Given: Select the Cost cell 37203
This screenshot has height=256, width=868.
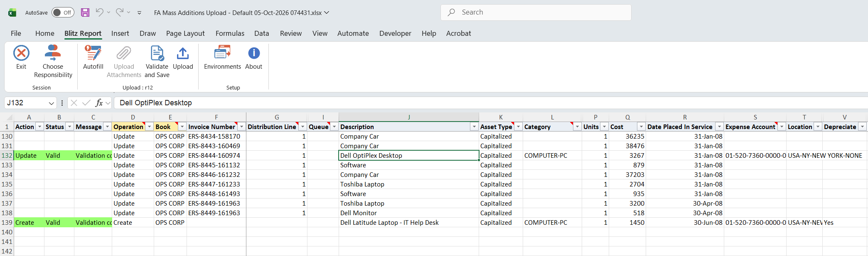Looking at the screenshot, I should click(627, 175).
